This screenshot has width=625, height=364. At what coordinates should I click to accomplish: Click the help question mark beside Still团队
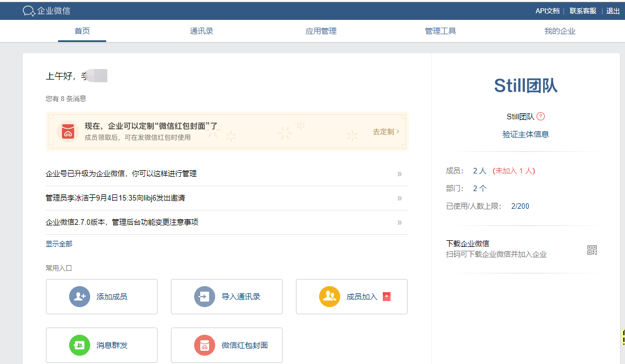point(540,117)
